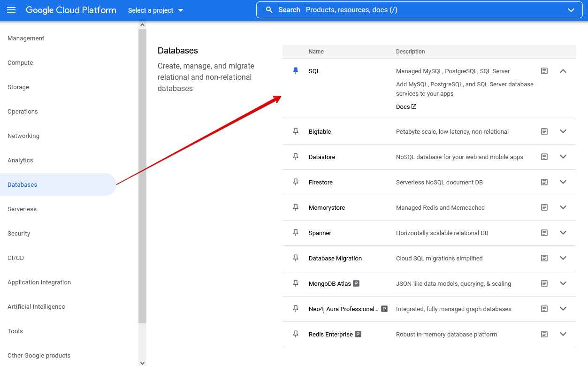Open documentation icon for Redis Enterprise row
Viewport: 588px width, 366px height.
pos(544,334)
